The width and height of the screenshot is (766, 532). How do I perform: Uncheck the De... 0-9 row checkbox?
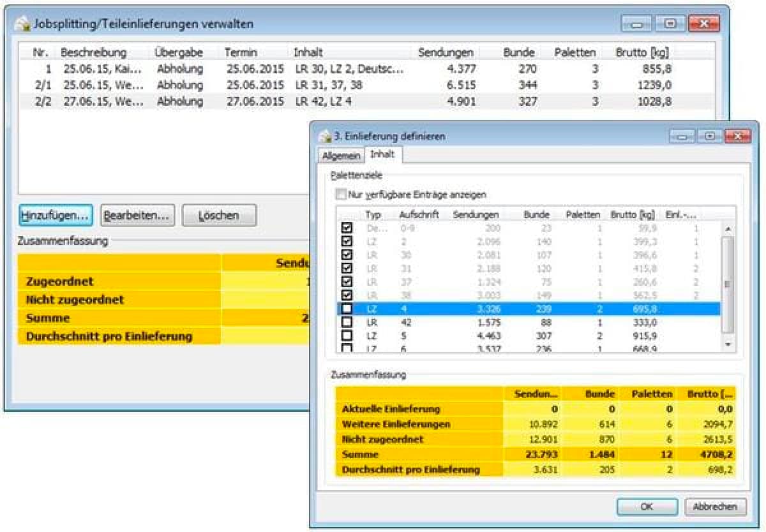(x=347, y=228)
